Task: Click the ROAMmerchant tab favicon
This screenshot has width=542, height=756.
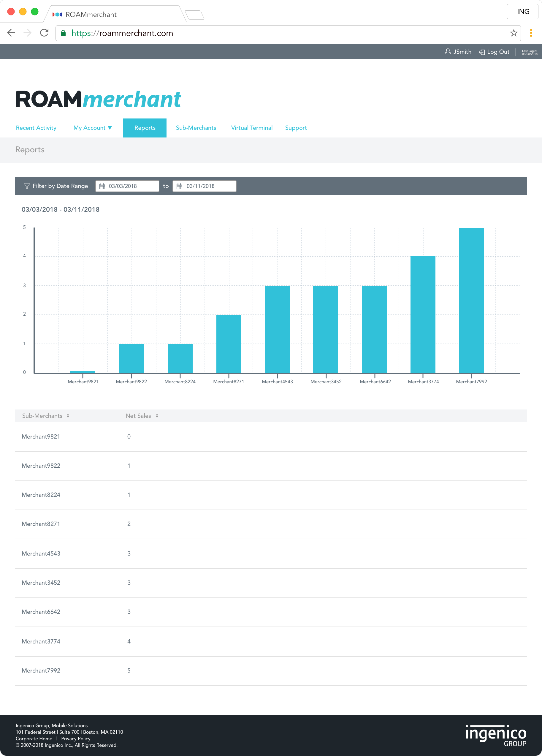Action: (x=57, y=14)
